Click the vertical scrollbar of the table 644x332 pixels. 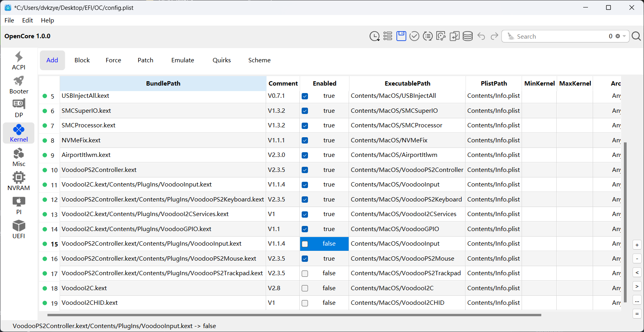pos(625,223)
